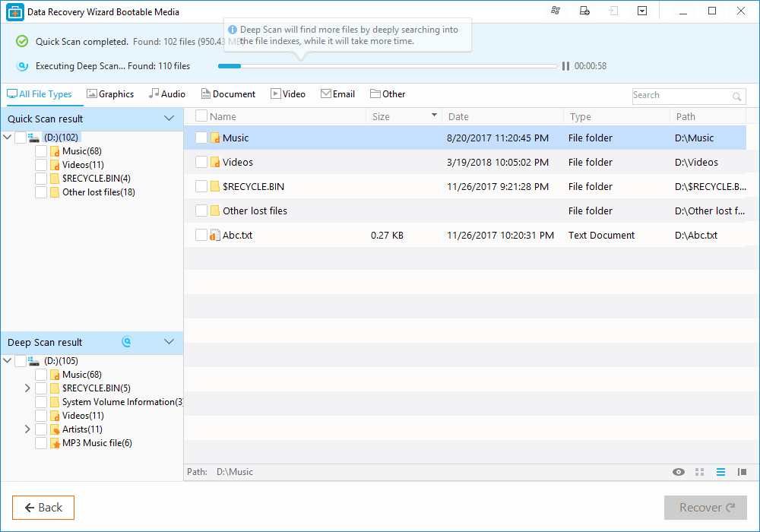Click the add drive icon in title bar

click(x=584, y=11)
